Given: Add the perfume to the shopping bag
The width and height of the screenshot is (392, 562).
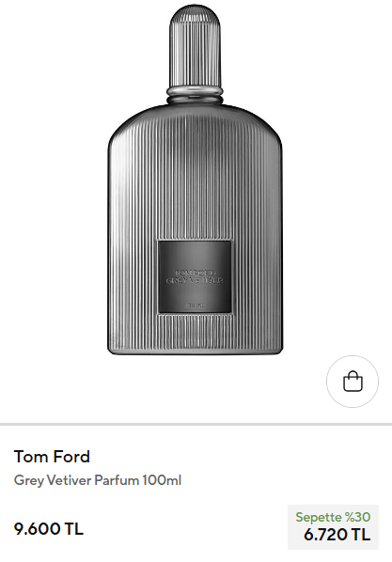Looking at the screenshot, I should point(353,382).
